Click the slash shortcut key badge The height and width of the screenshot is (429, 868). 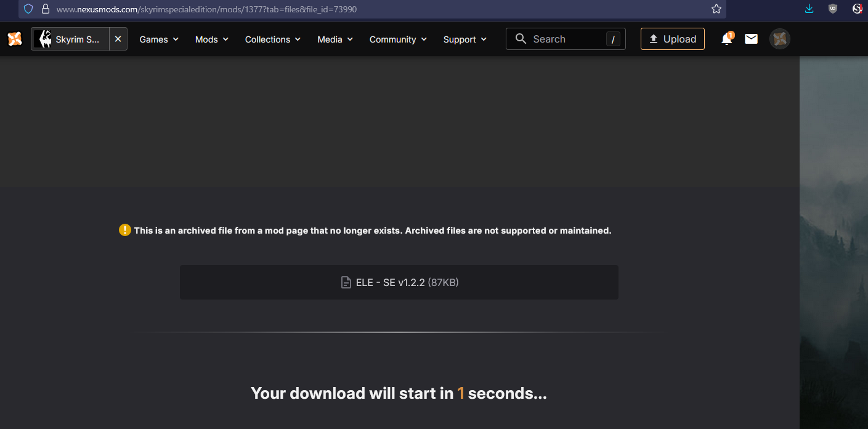click(613, 39)
